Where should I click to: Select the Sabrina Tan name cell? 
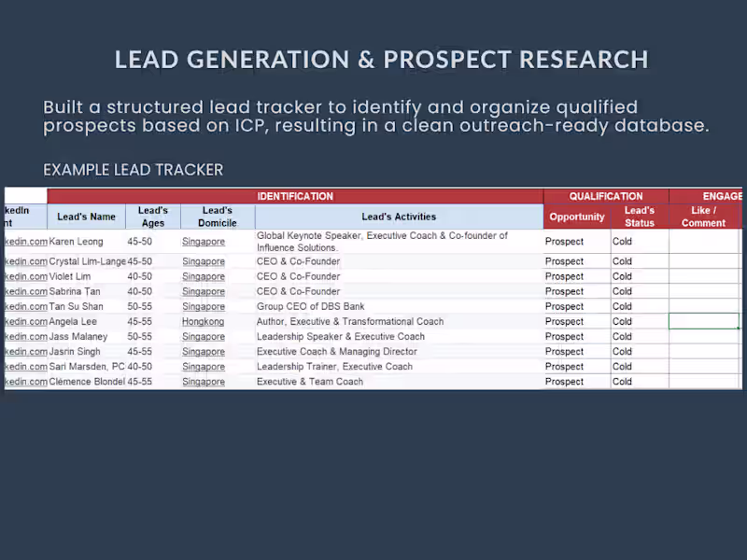pyautogui.click(x=86, y=291)
